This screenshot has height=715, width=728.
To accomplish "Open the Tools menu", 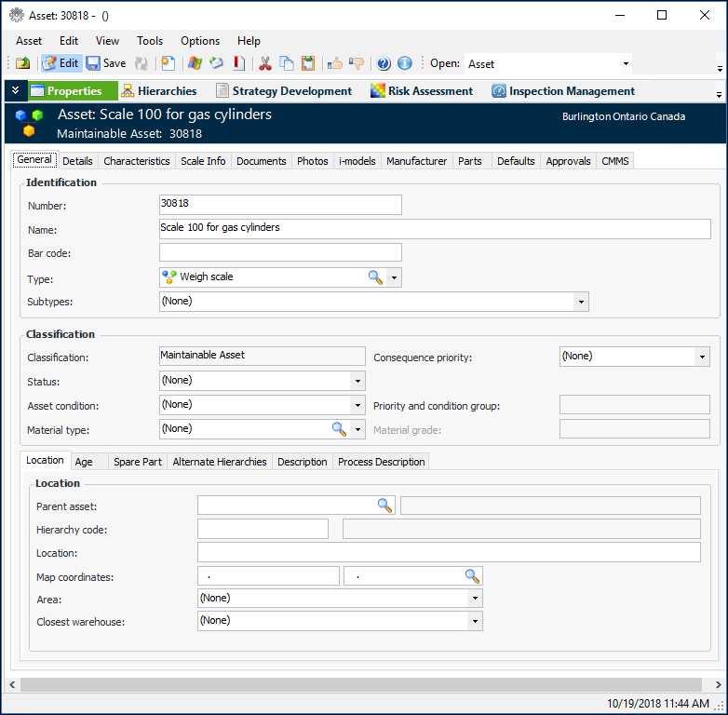I will (x=150, y=41).
